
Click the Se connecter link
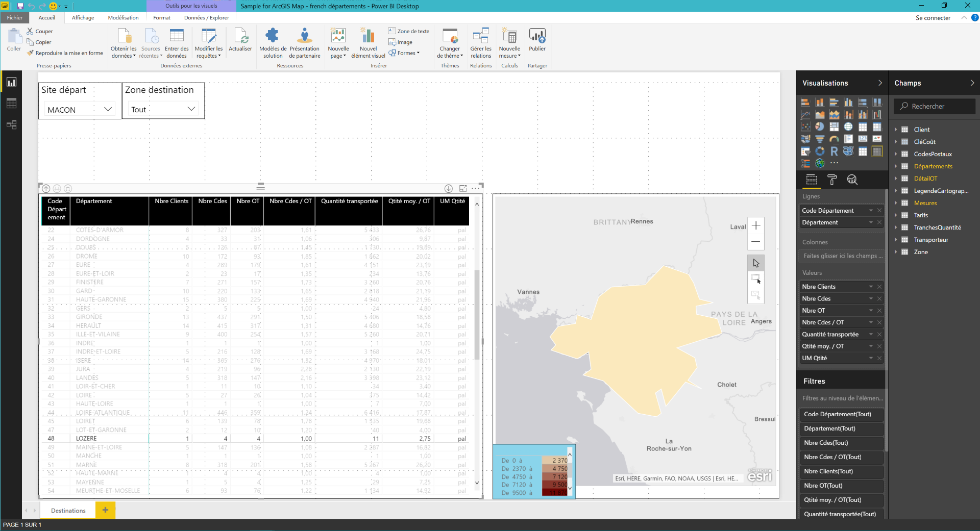[933, 17]
